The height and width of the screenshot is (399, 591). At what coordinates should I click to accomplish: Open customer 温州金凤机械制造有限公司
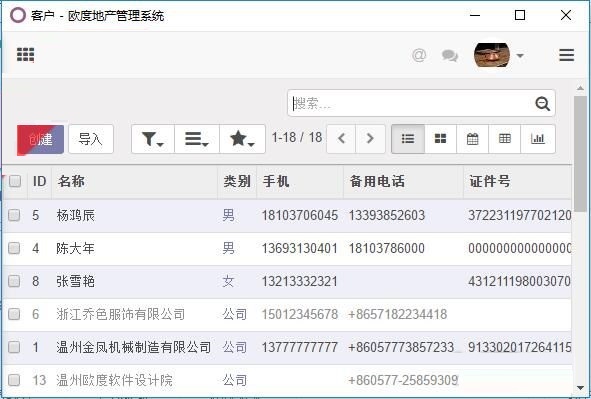coord(133,347)
